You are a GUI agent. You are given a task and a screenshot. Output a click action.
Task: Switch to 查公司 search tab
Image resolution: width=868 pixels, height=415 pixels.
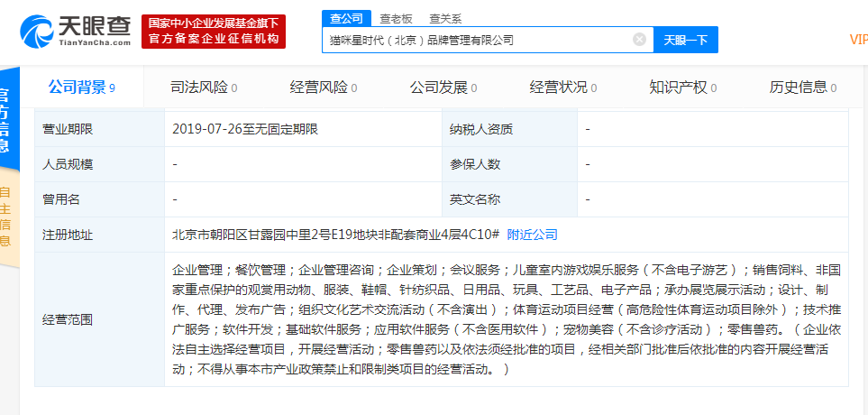click(x=346, y=18)
